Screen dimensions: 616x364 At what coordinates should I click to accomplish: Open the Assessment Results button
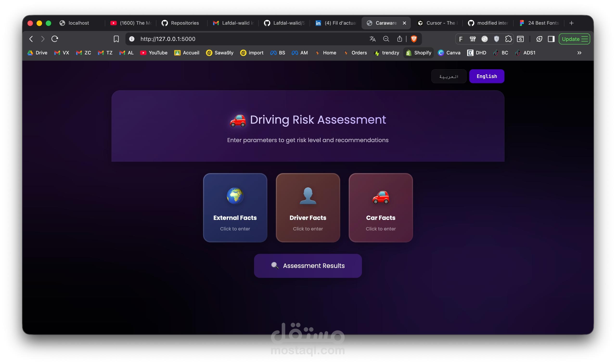click(x=308, y=266)
